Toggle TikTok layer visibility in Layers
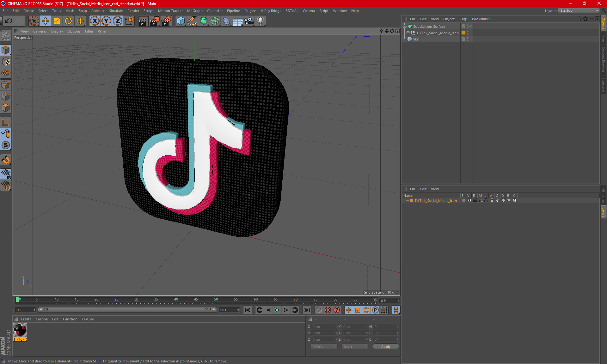Viewport: 607px width, 364px height. click(x=469, y=200)
